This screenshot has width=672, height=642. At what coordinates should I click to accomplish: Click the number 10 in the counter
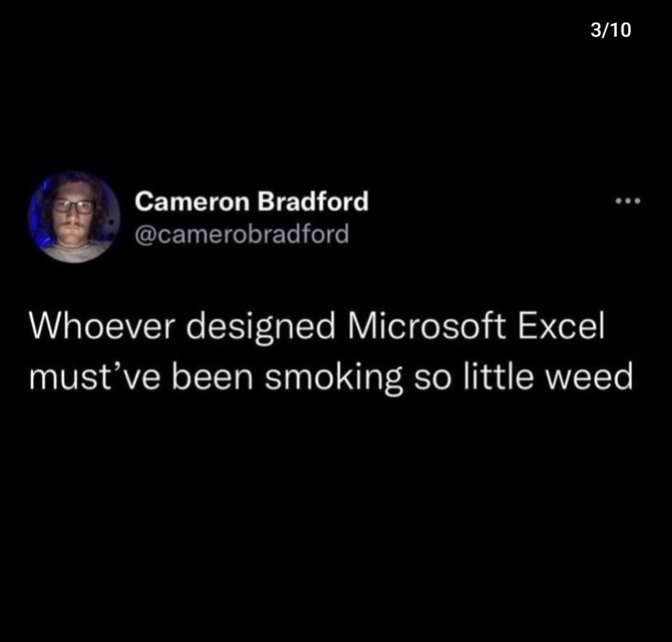click(x=619, y=30)
